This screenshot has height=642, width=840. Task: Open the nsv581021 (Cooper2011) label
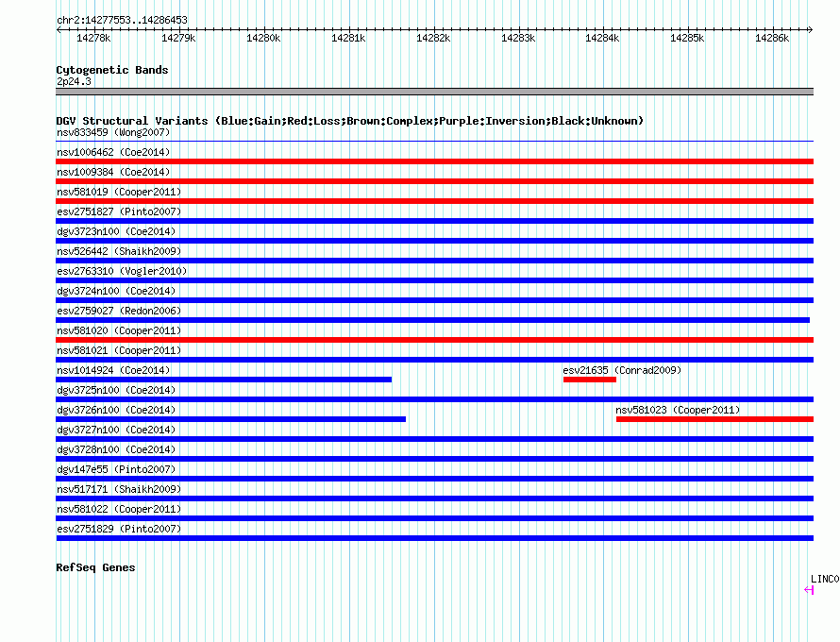119,350
